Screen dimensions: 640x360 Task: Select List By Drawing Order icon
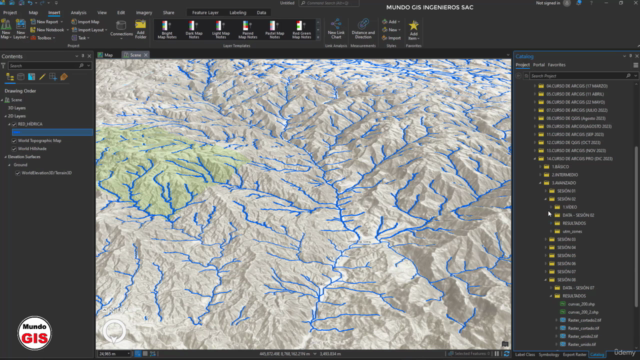pos(10,77)
